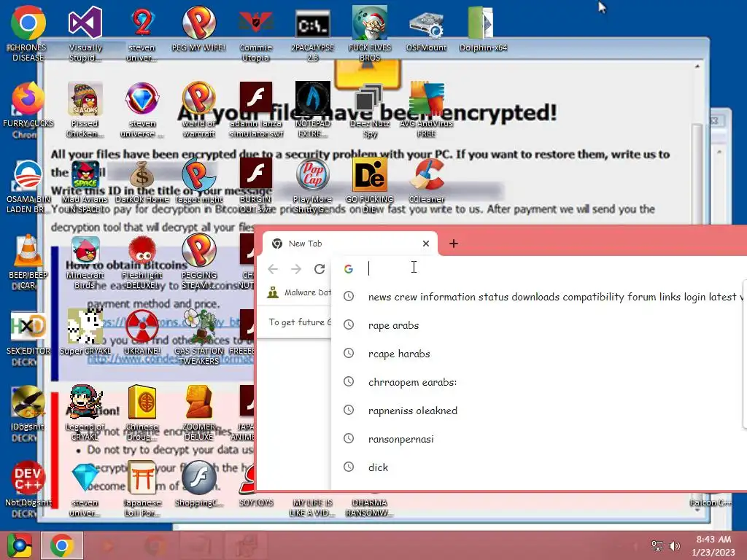Select the 'New Tab' Chrome tab
The width and height of the screenshot is (747, 560).
click(x=349, y=244)
